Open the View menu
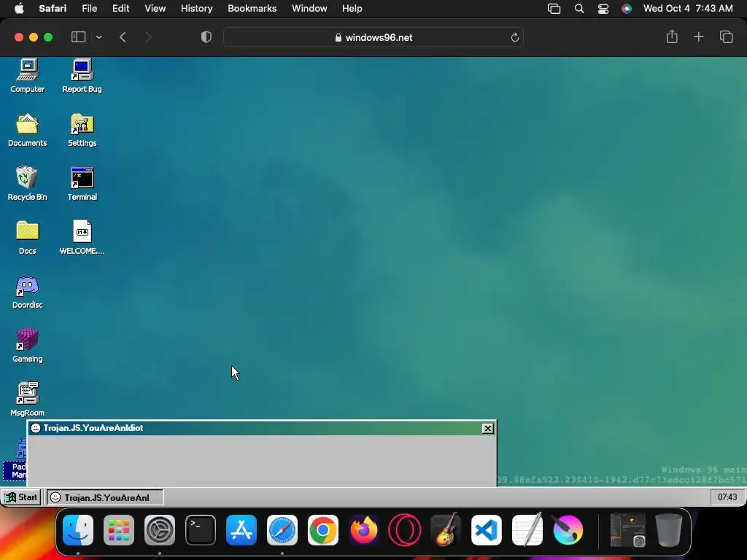Screen dimensions: 747x560 (x=155, y=8)
